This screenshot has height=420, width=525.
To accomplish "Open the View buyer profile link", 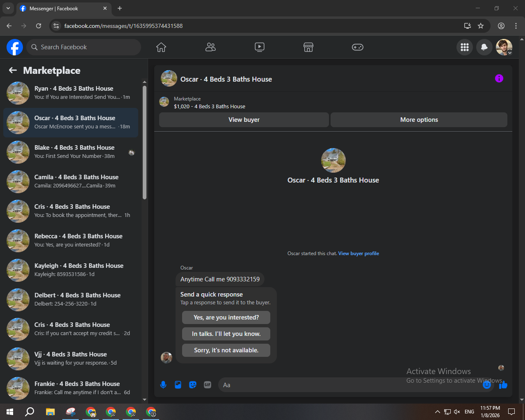I will pyautogui.click(x=358, y=253).
